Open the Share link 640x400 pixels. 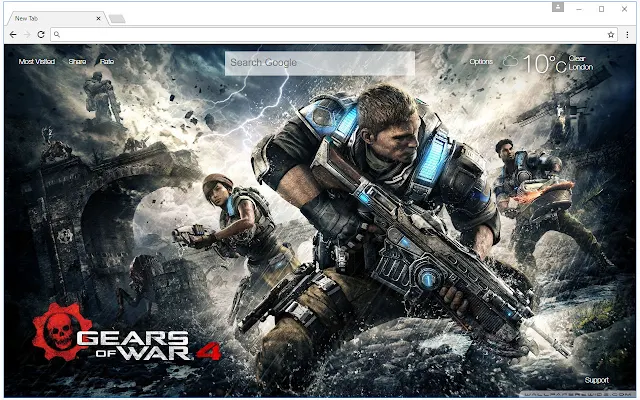point(77,62)
